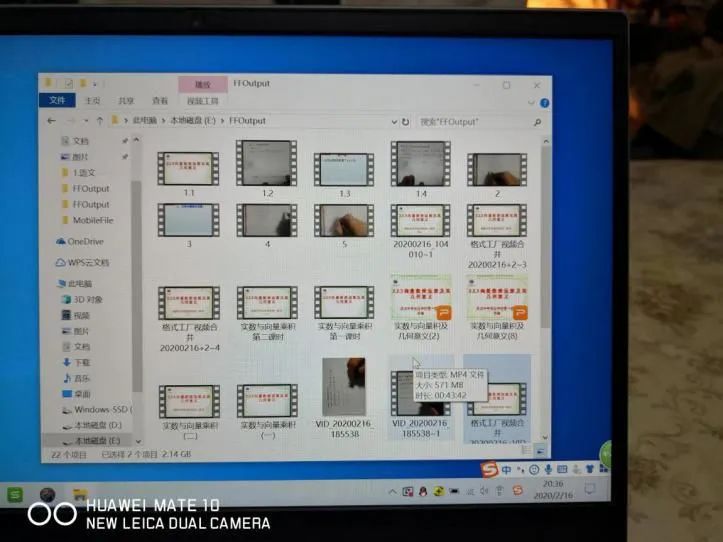Open address bar history dropdown
This screenshot has width=723, height=542.
394,122
